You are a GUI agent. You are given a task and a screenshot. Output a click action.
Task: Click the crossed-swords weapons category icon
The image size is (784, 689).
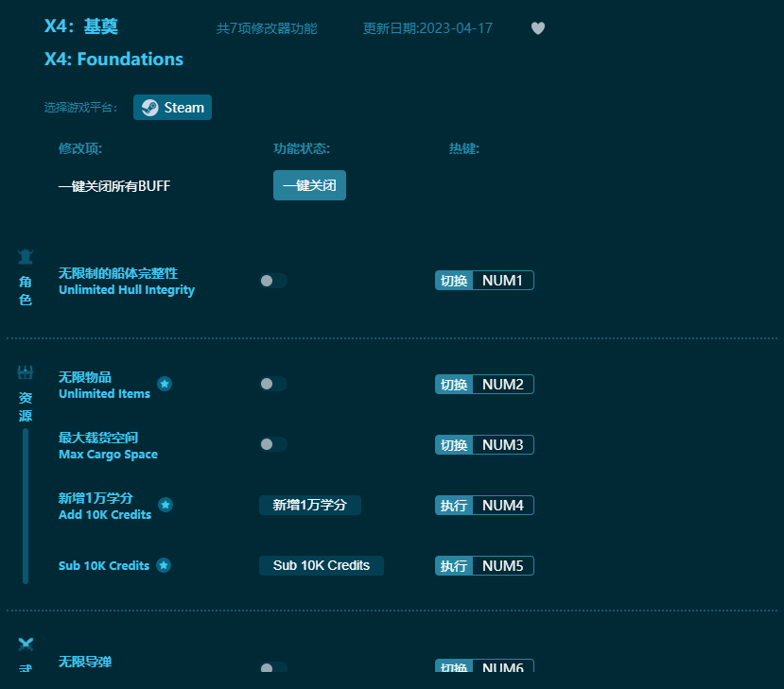26,644
